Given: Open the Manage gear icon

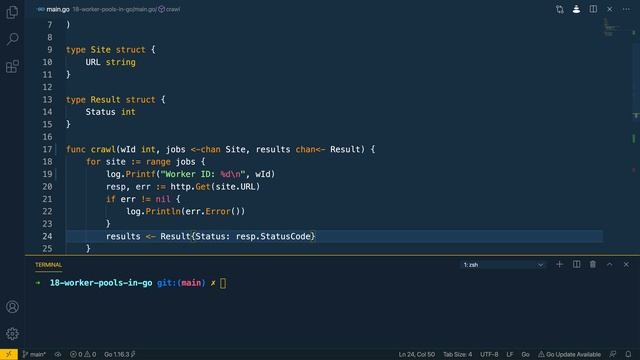Looking at the screenshot, I should (12, 334).
